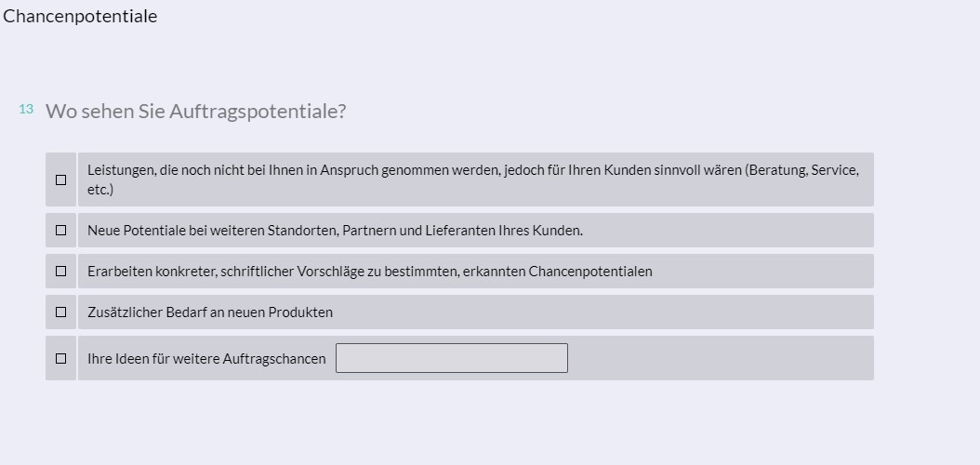Check the box for 'Leistungen, die noch nicht' option
The width and height of the screenshot is (980, 465).
pos(61,179)
